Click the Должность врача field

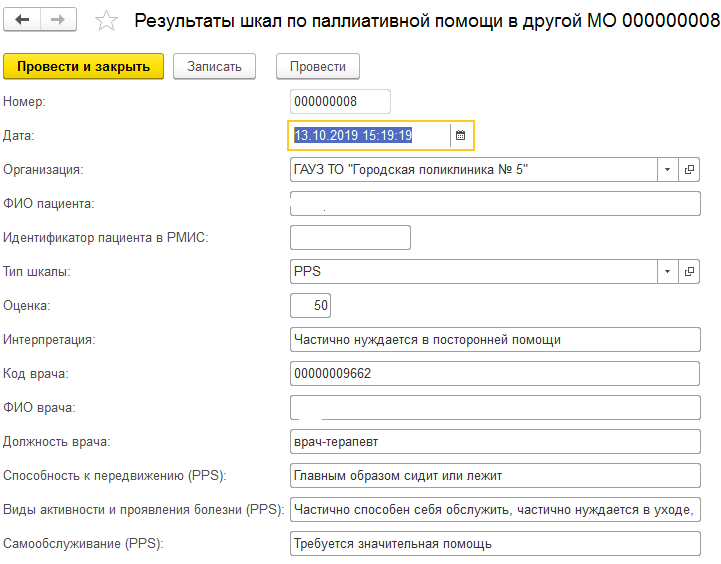click(494, 441)
